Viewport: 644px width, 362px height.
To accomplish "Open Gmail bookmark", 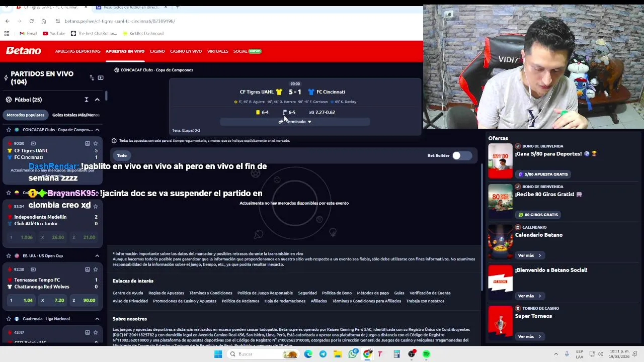I will pos(28,33).
